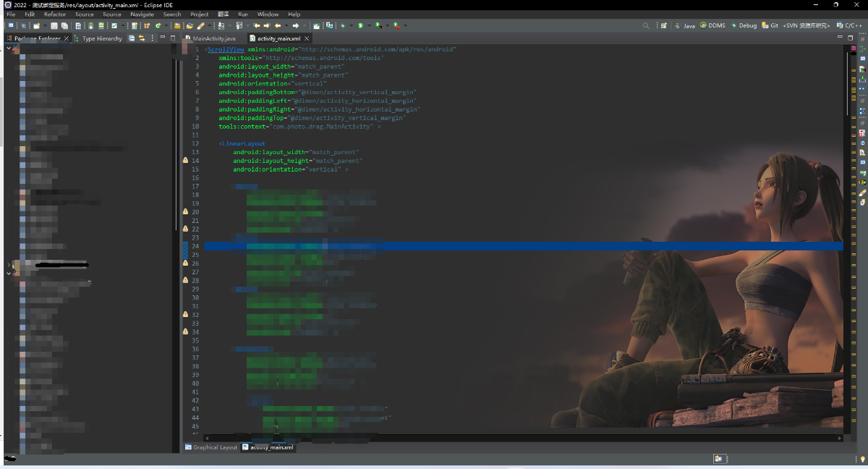Image resolution: width=868 pixels, height=469 pixels.
Task: Switch to the Debug perspective
Action: [743, 25]
